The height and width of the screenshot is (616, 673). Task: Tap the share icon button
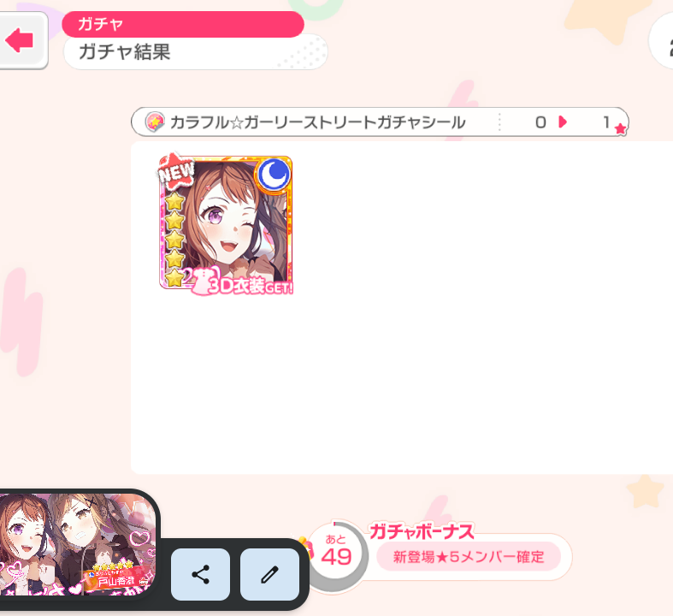pos(200,574)
